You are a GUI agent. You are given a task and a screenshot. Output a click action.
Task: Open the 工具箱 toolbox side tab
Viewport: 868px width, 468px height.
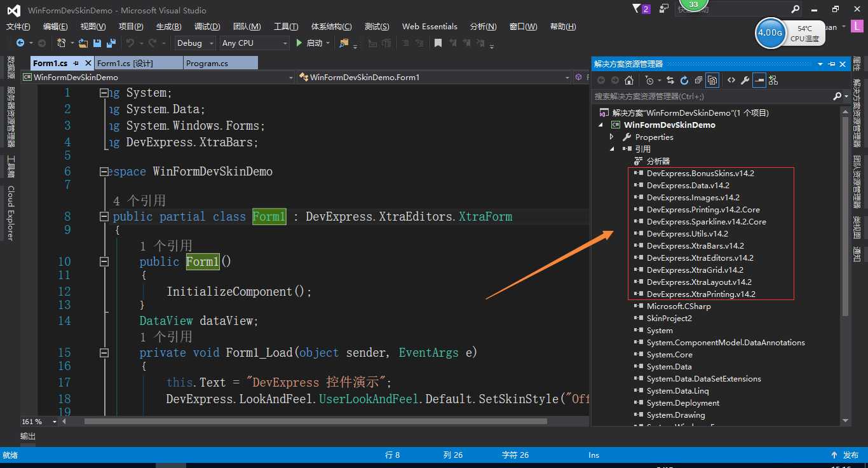coord(10,166)
